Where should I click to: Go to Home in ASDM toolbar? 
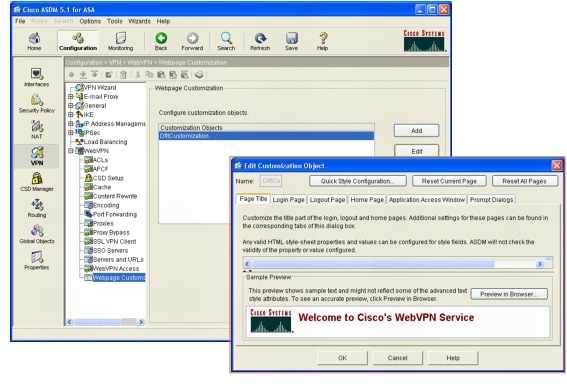pos(34,41)
